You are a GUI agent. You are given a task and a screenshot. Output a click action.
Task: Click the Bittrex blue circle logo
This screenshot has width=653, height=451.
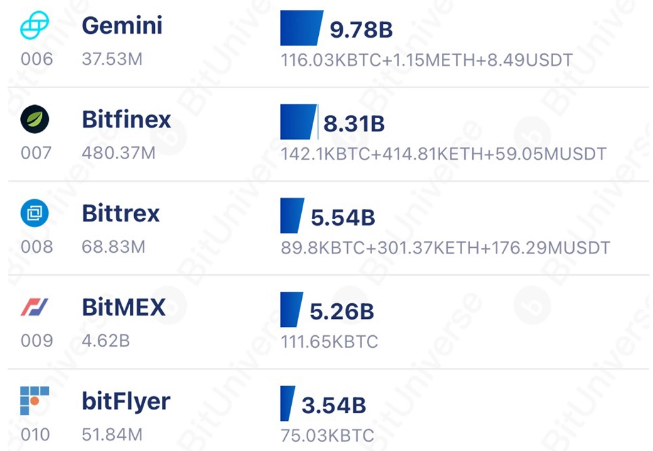pos(35,213)
